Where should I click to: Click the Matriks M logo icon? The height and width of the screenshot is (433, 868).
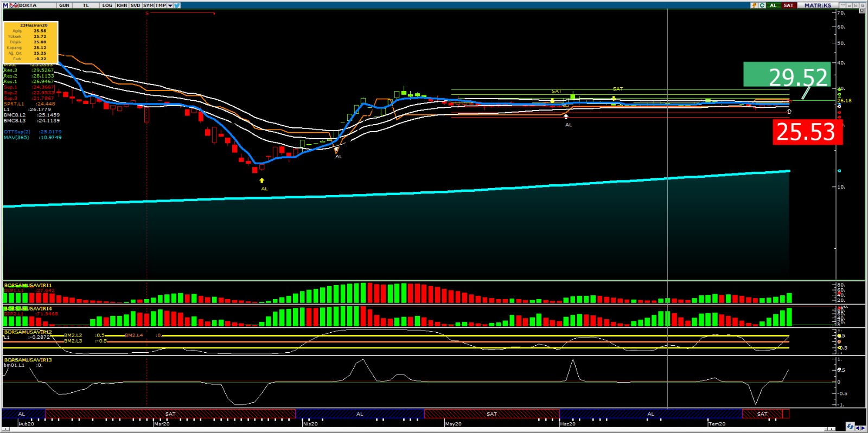[x=6, y=5]
